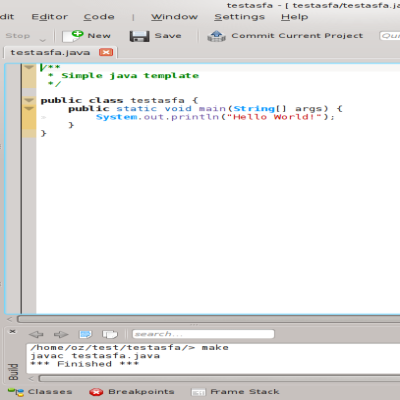The image size is (400, 400).
Task: Focus the Quick open field
Action: click(x=390, y=36)
